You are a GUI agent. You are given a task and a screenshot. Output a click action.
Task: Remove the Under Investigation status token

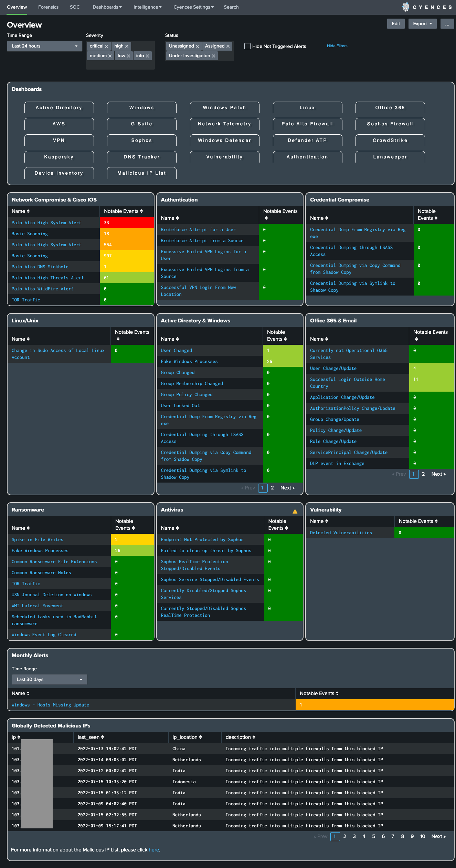pyautogui.click(x=213, y=56)
